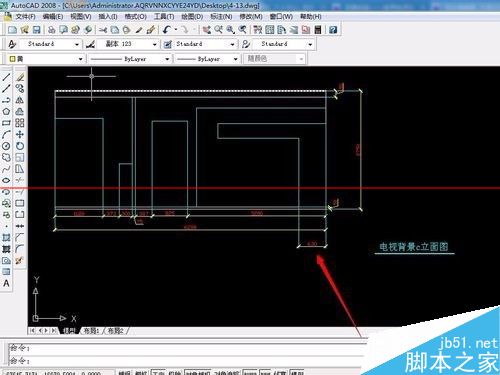Click the Save icon in Standard toolbar
500x375 pixels.
[36, 30]
